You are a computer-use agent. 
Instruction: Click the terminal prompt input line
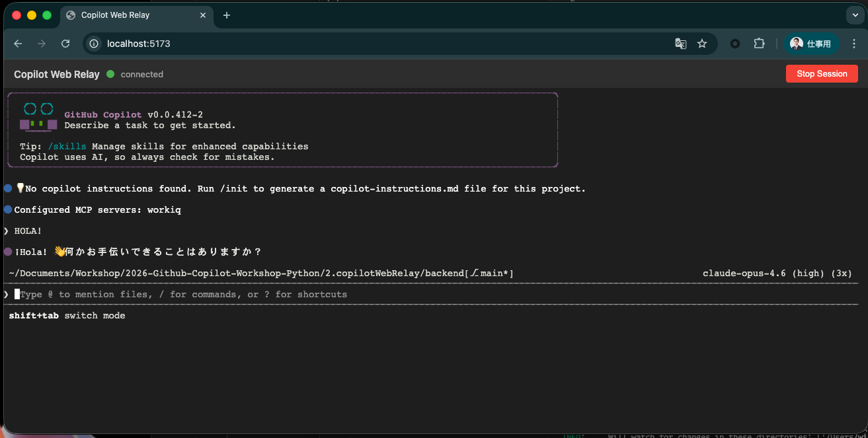[430, 295]
